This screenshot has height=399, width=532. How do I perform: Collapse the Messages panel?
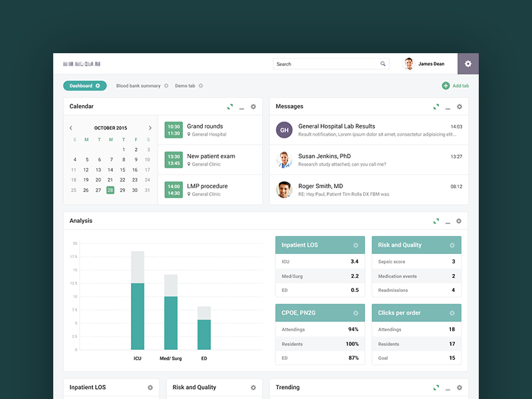tap(448, 108)
